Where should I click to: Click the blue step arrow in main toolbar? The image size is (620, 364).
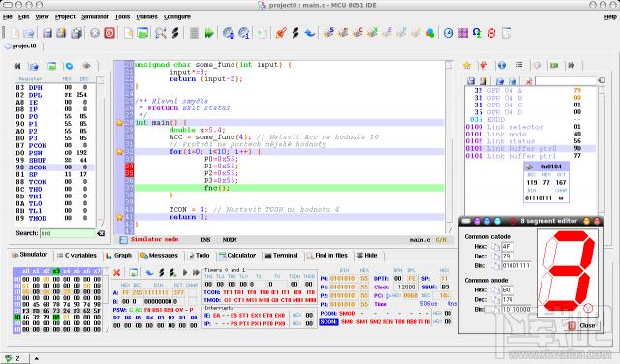pyautogui.click(x=310, y=33)
